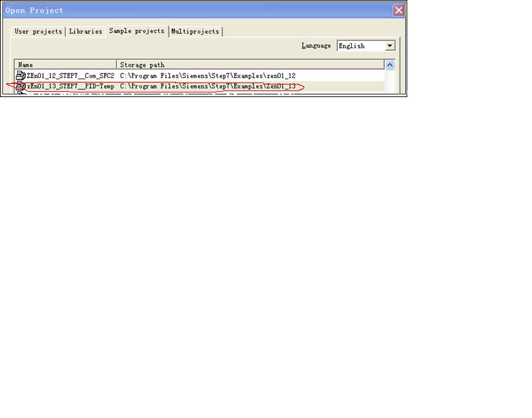Sort the list by the Storage path header

[x=250, y=65]
